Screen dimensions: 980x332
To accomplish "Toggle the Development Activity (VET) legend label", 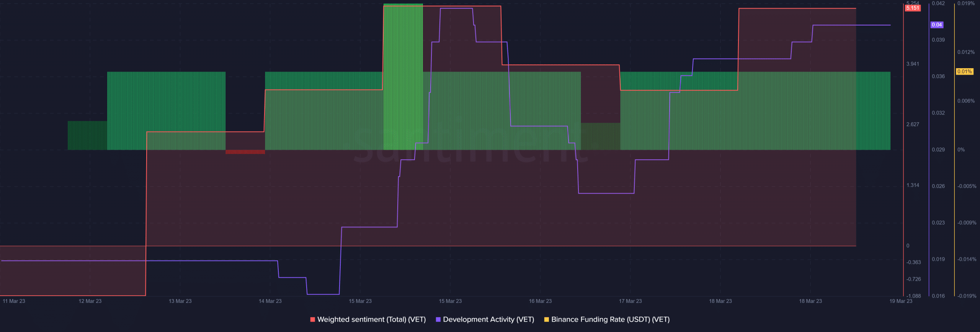I will 488,319.
